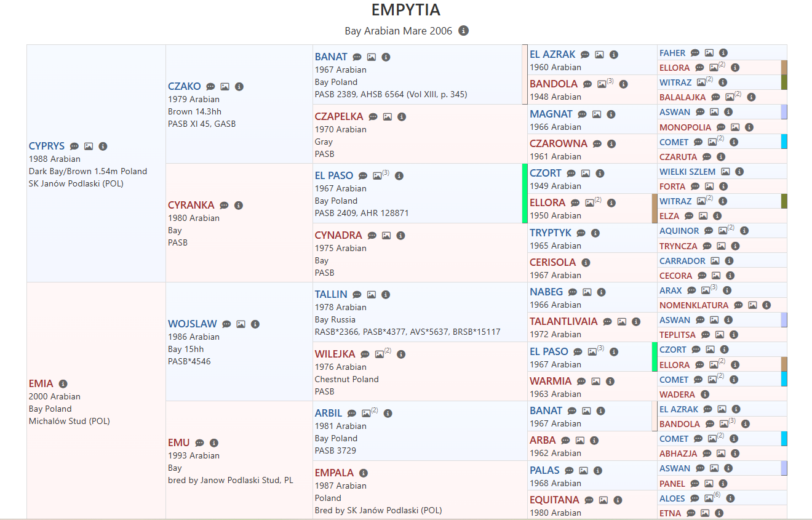
Task: Open the comment bubble for CYPRYS
Action: pos(74,146)
